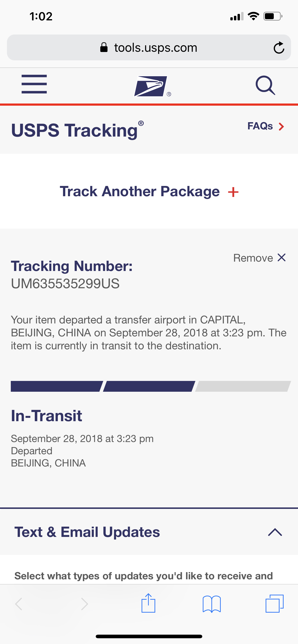Tap the Safari share icon
This screenshot has width=298, height=644.
148,603
